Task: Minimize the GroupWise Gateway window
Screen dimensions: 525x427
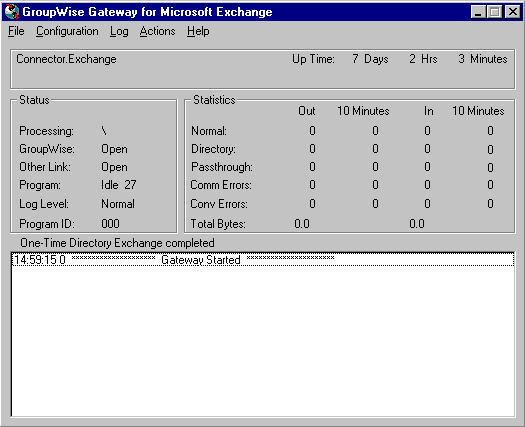Action: click(x=478, y=12)
